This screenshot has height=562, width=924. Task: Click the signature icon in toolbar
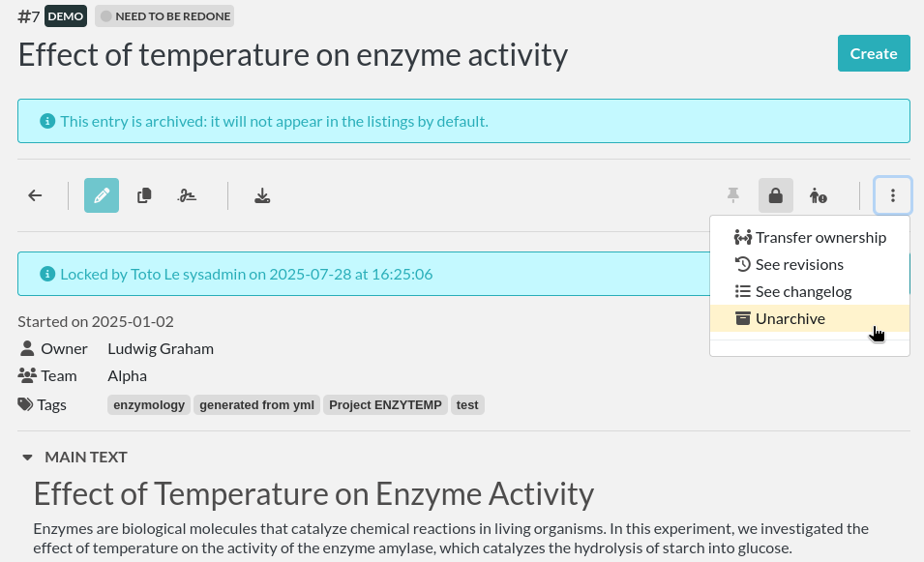point(187,195)
